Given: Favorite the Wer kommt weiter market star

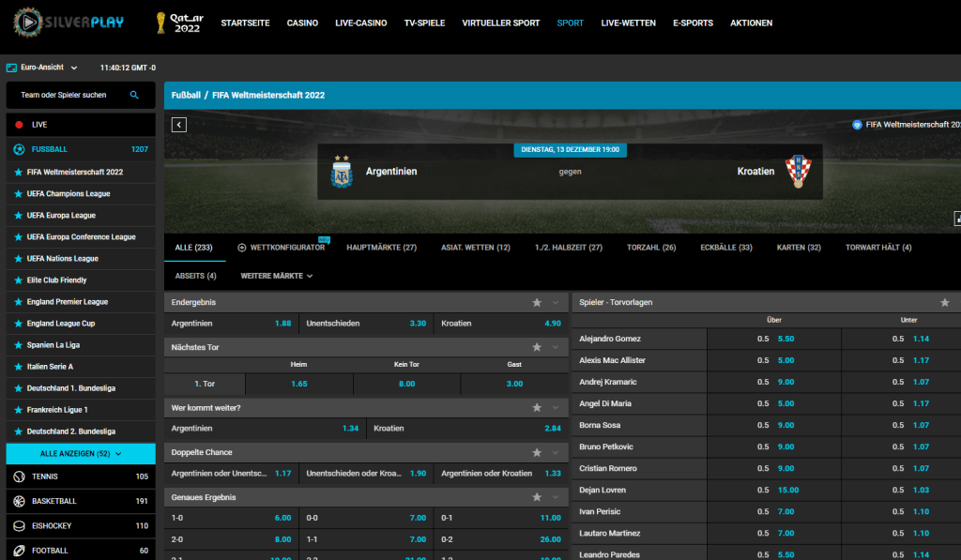Looking at the screenshot, I should coord(537,408).
